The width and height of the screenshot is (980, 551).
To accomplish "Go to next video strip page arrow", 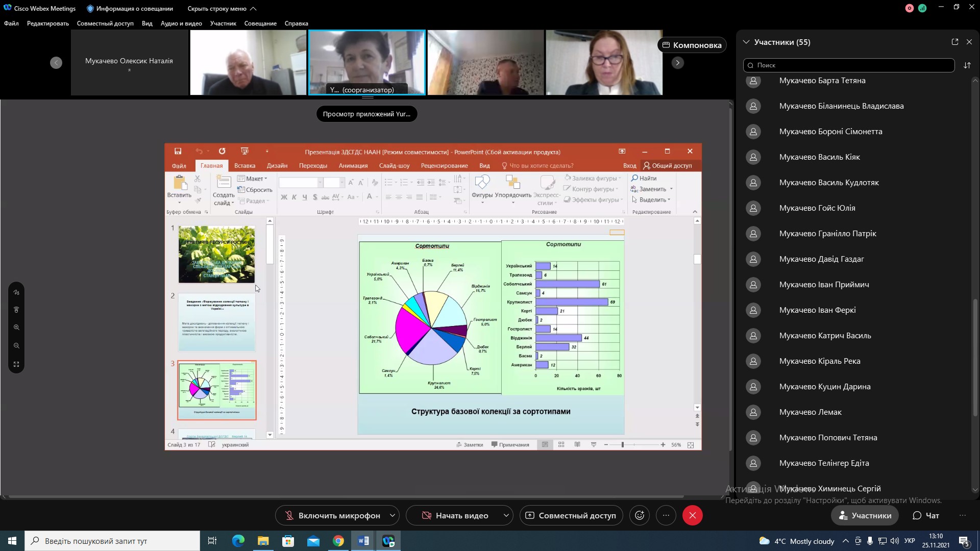I will [677, 63].
